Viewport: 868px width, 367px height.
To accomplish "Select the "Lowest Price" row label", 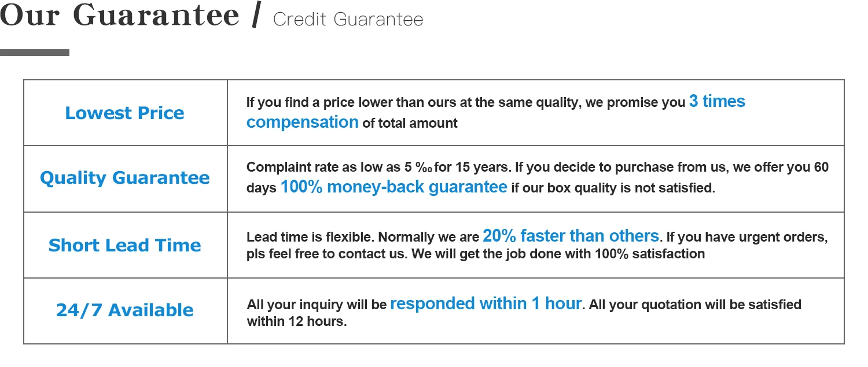I will pos(124,113).
